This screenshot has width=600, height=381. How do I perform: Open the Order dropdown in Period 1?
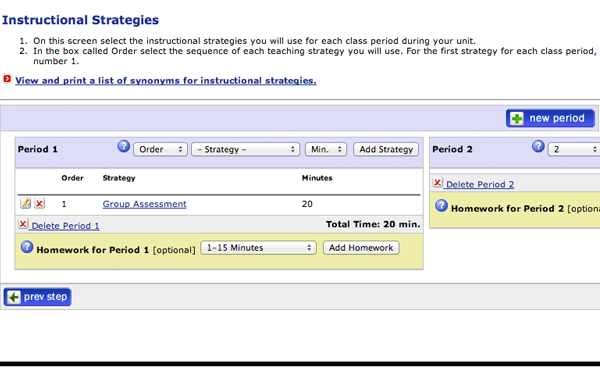coord(160,149)
